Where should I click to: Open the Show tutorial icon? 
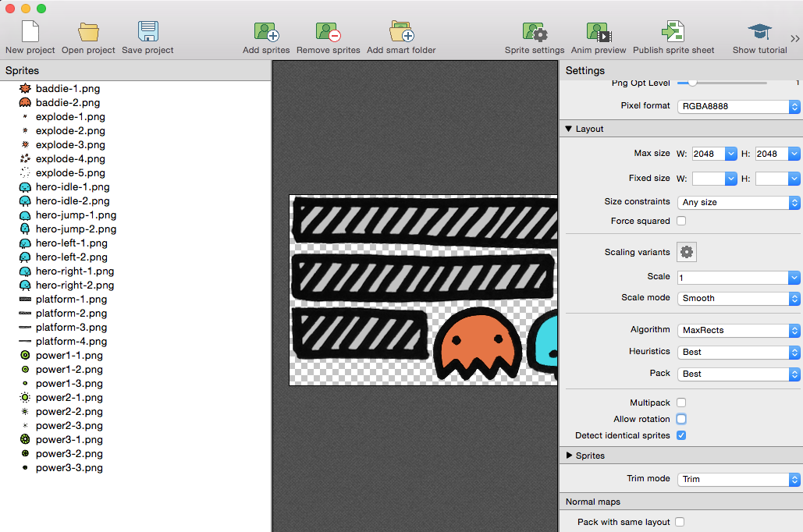click(x=759, y=32)
